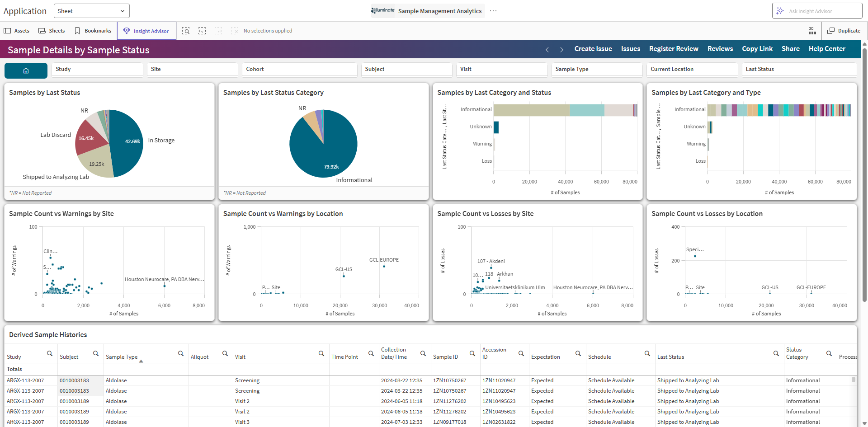
Task: Search the Schedule column
Action: coord(647,353)
